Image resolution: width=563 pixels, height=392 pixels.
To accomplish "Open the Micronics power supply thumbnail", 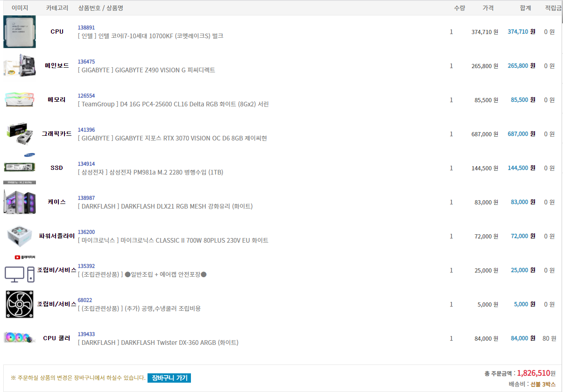I will coord(20,236).
